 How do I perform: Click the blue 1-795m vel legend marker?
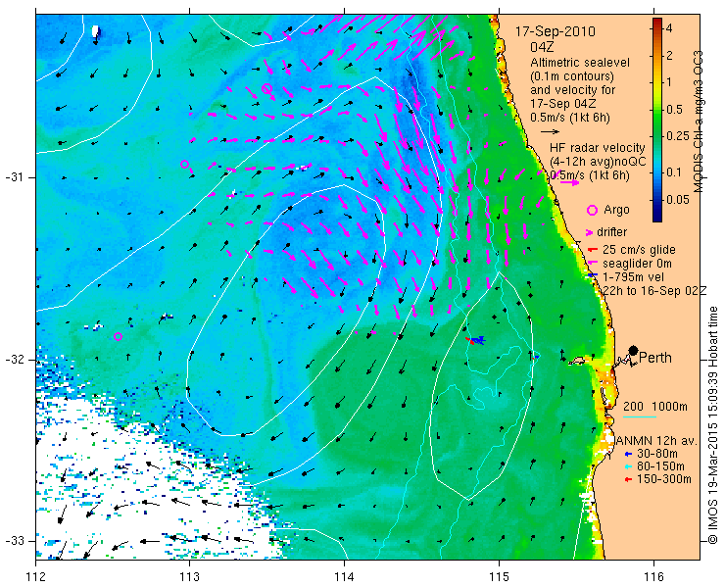coord(593,275)
